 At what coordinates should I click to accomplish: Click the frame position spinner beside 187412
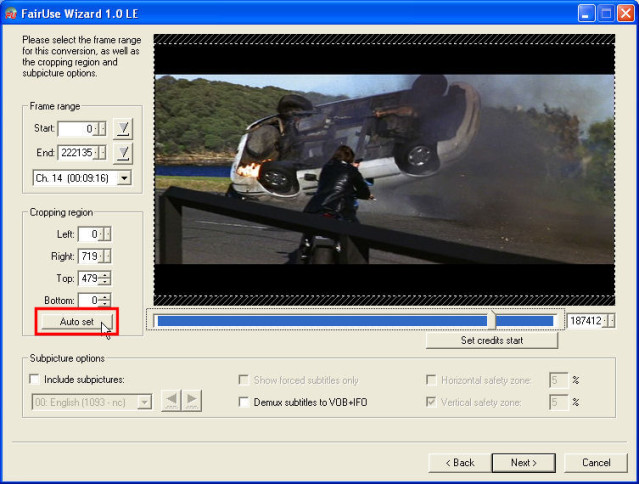coord(611,321)
